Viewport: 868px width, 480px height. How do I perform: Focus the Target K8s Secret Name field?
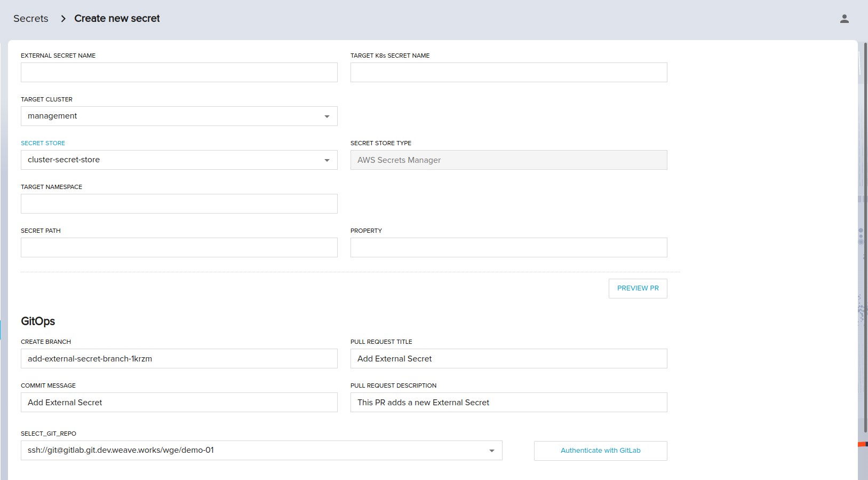508,73
